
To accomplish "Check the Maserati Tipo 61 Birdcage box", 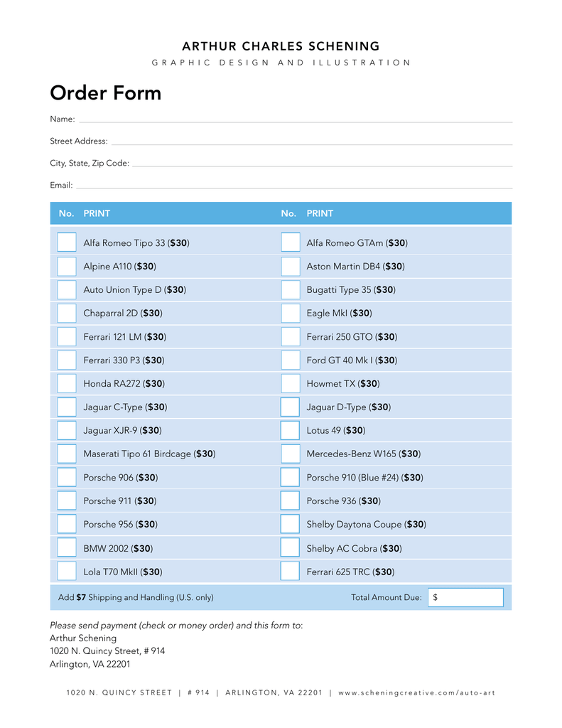I will coord(67,454).
